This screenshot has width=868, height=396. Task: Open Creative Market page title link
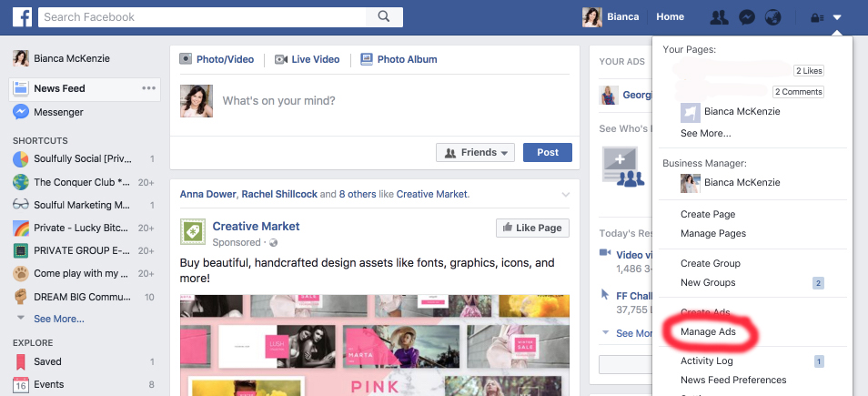(x=256, y=226)
